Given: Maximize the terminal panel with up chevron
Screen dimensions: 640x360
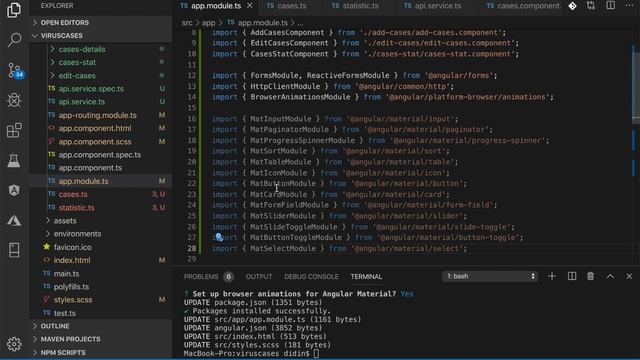Looking at the screenshot, I should click(610, 276).
